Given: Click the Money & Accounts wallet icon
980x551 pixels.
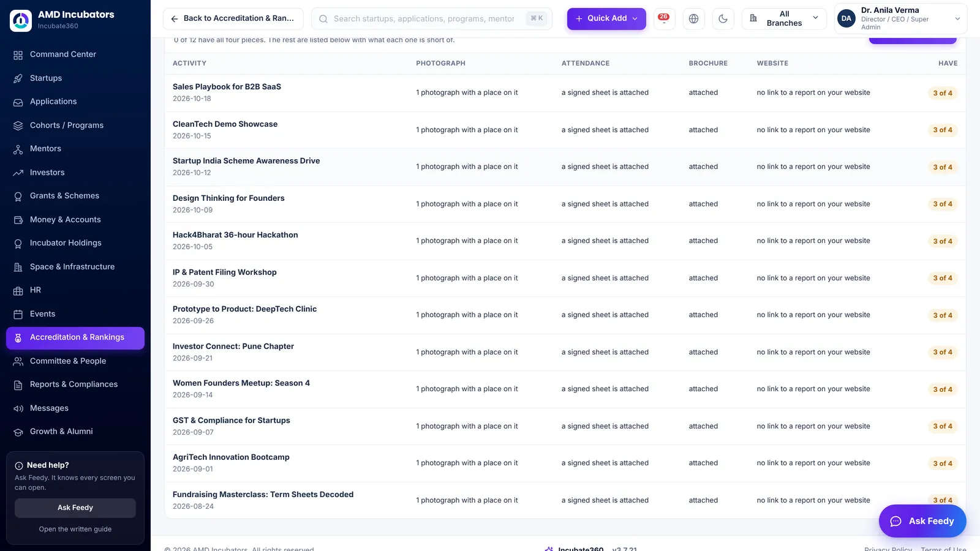Looking at the screenshot, I should point(18,220).
